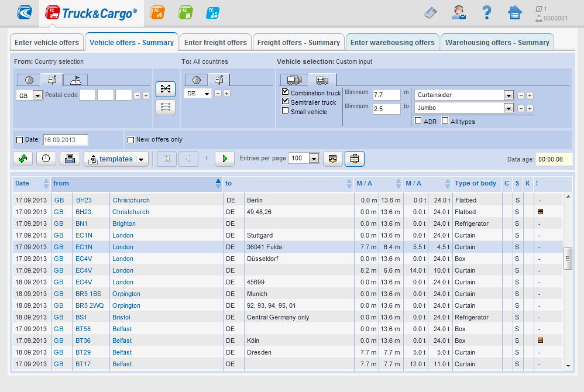Open the Enter warehousing offers tab

[392, 43]
